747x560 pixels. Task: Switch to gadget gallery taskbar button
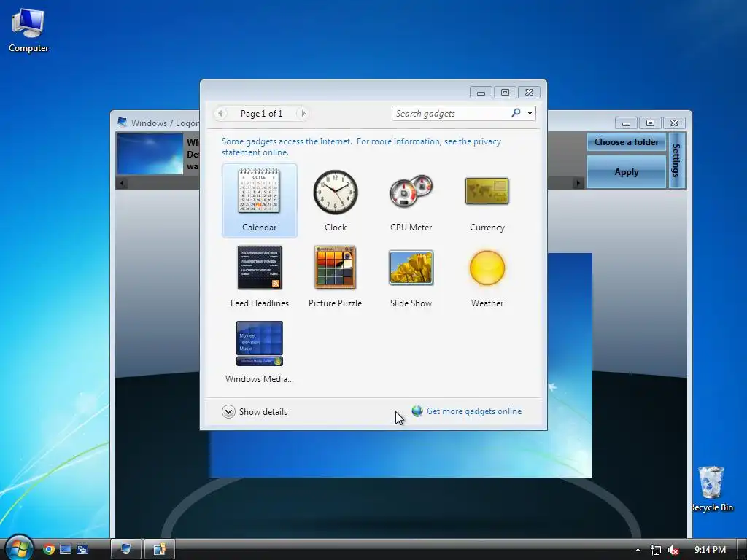point(160,550)
